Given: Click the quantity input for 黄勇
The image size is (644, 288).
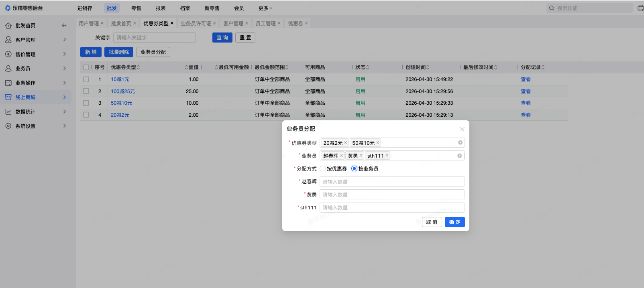Looking at the screenshot, I should tap(392, 195).
